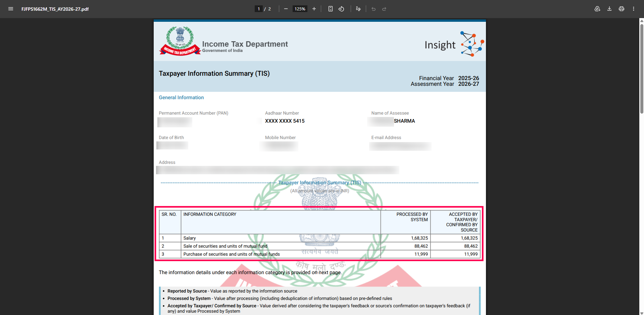Screen dimensions: 644x315
Task: Click the 125% zoom level field
Action: [300, 9]
